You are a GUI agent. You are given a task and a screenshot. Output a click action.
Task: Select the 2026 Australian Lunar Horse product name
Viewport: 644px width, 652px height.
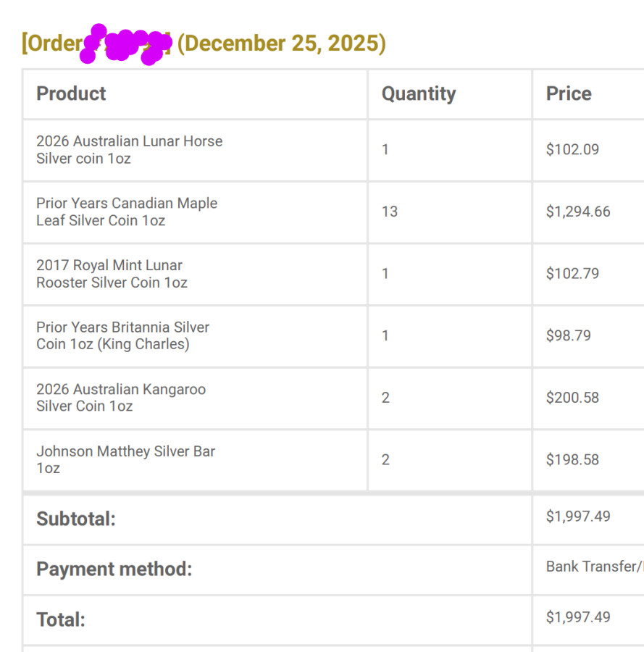pos(129,149)
